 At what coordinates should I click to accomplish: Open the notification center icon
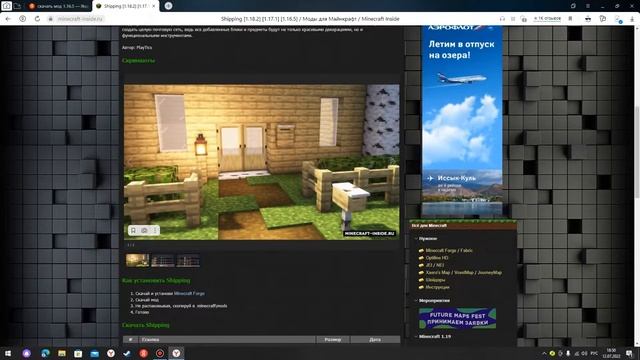629,353
